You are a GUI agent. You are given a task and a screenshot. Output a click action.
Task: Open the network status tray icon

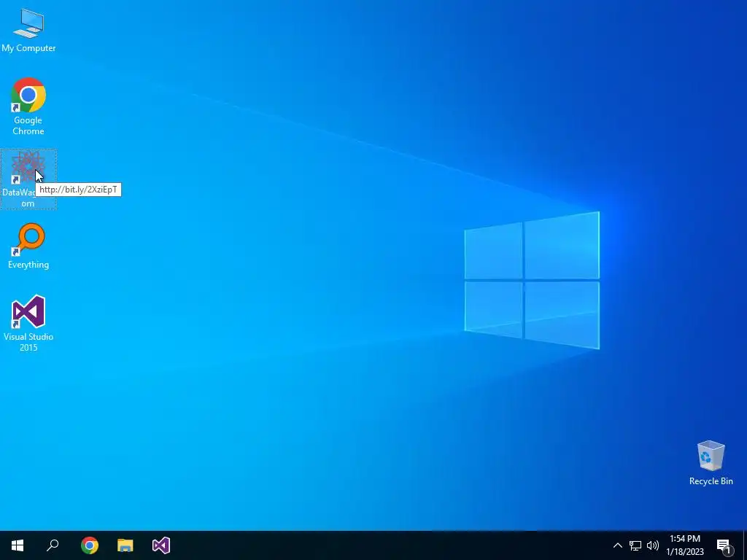[x=635, y=545]
